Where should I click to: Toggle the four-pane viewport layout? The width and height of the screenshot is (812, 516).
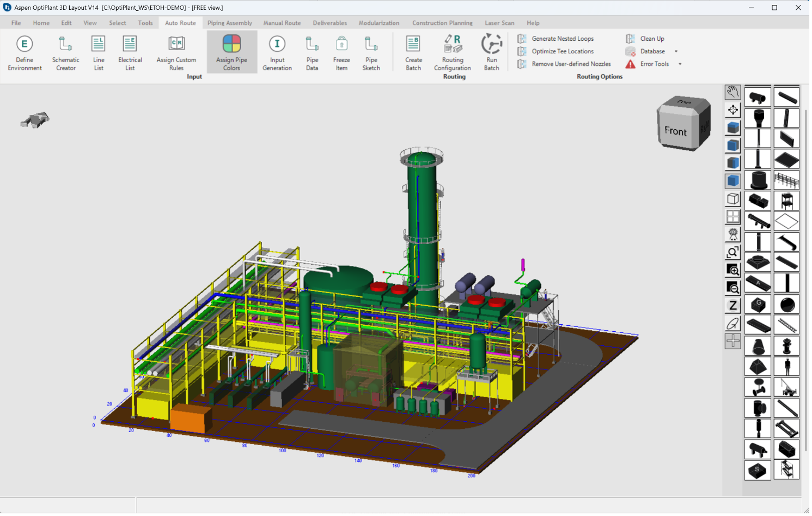pyautogui.click(x=733, y=217)
